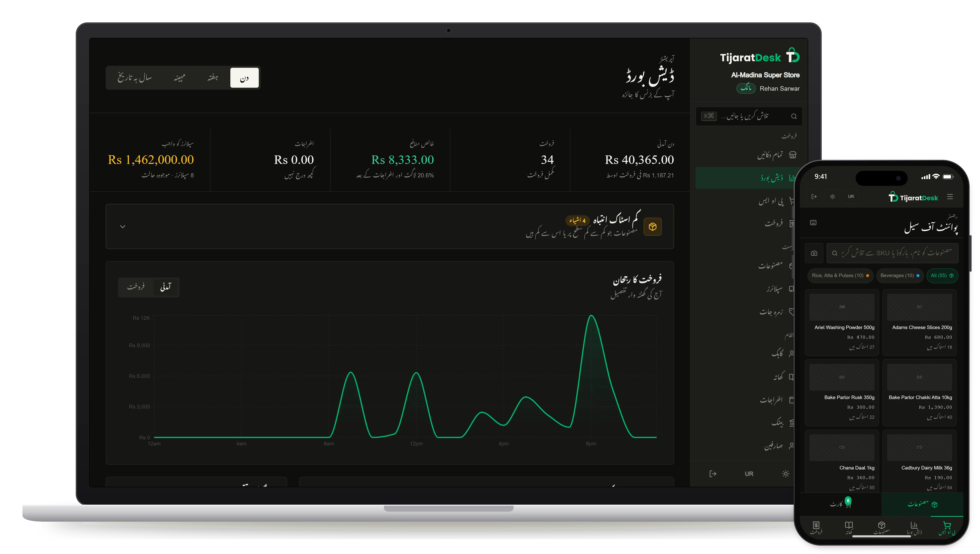Viewport: 980px width, 554px height.
Task: Add Ariel Washing Powder 500g product card
Action: tap(841, 323)
